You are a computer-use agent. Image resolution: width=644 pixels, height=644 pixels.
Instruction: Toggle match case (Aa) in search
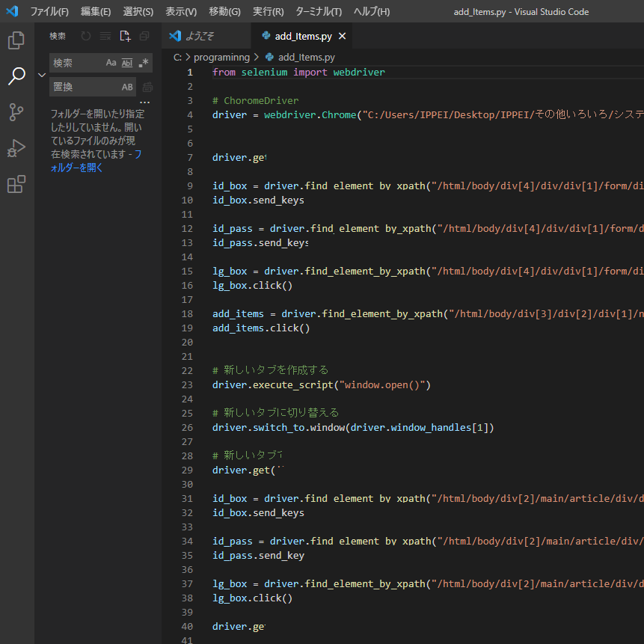tap(111, 63)
